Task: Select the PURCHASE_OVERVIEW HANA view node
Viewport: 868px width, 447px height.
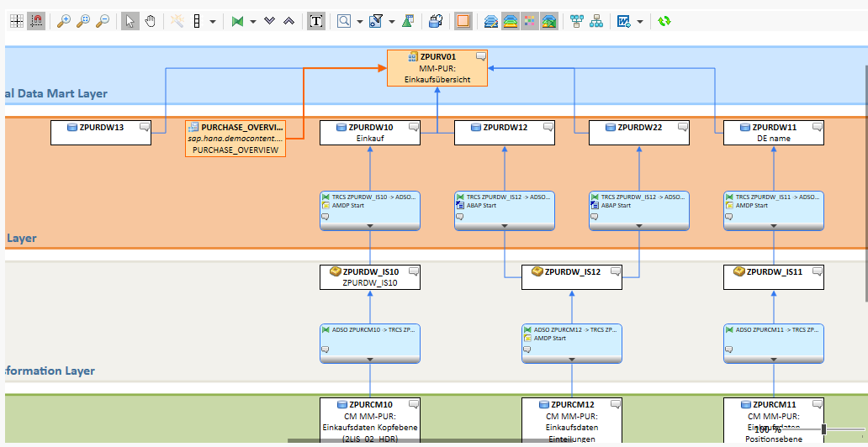Action: pos(236,139)
